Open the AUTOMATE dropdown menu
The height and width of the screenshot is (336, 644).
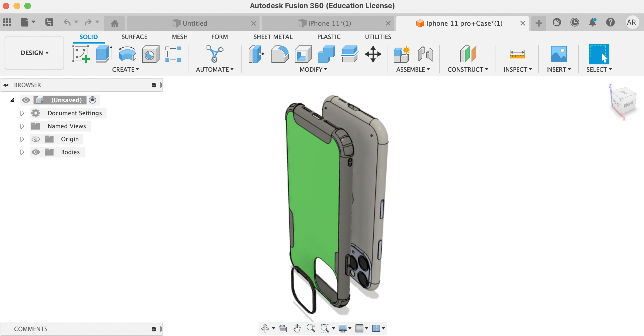click(x=215, y=70)
